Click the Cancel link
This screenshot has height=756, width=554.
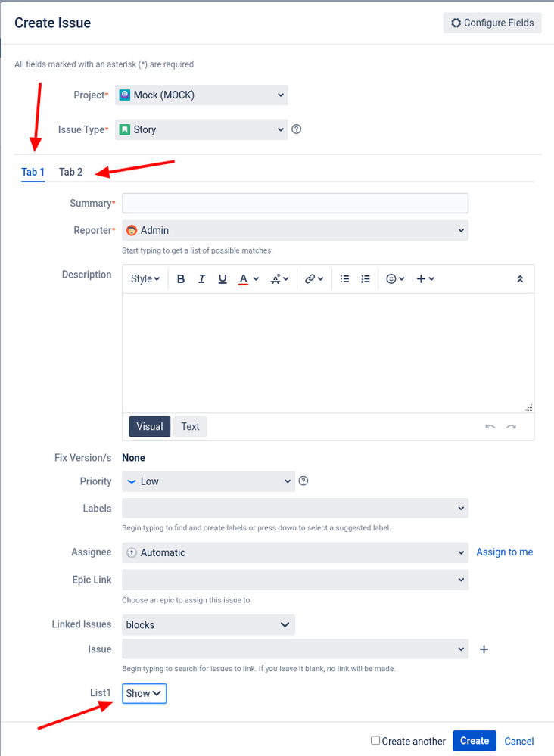[x=518, y=742]
